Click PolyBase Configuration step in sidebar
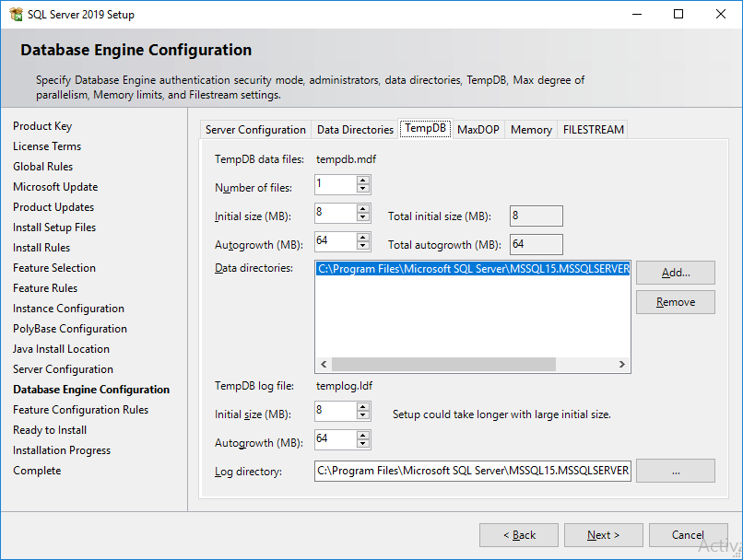The width and height of the screenshot is (743, 560). tap(70, 329)
